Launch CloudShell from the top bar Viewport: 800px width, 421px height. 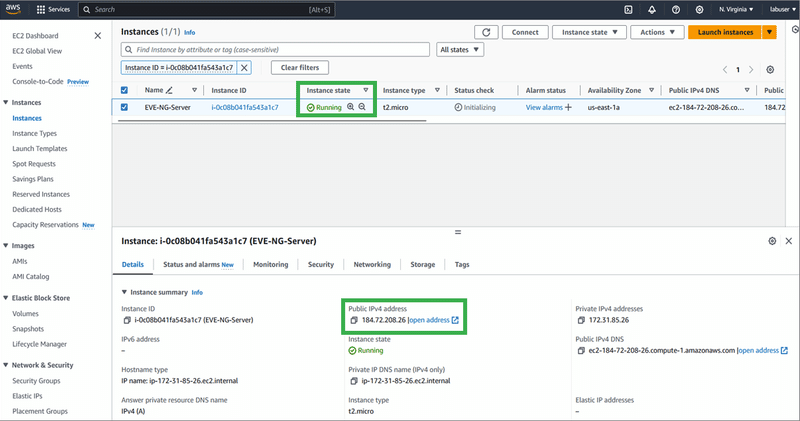click(629, 9)
